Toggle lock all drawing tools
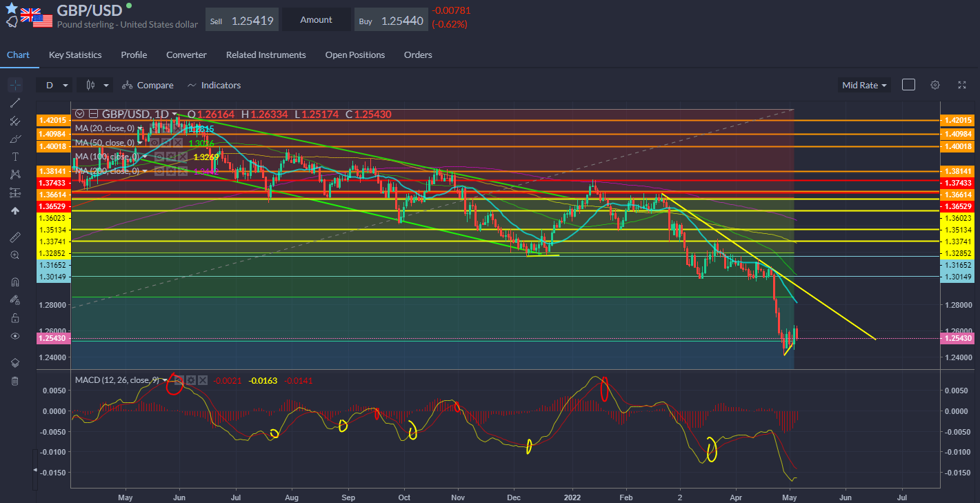The height and width of the screenshot is (503, 980). [x=15, y=318]
